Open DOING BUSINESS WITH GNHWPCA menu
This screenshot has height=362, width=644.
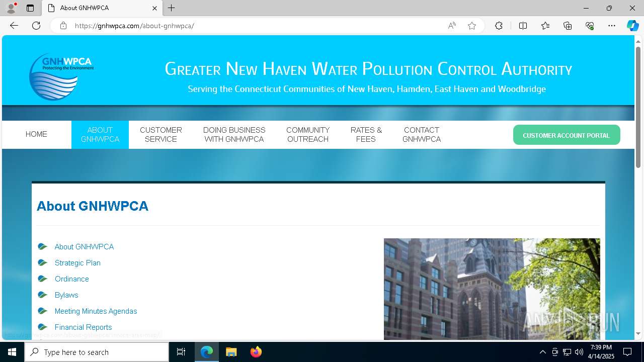tap(234, 135)
